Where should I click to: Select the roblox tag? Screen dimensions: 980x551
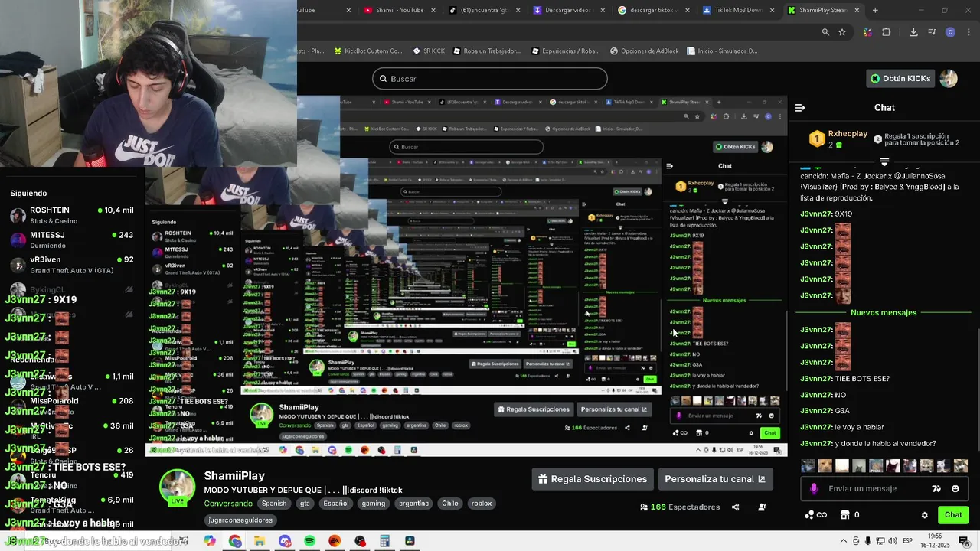482,504
